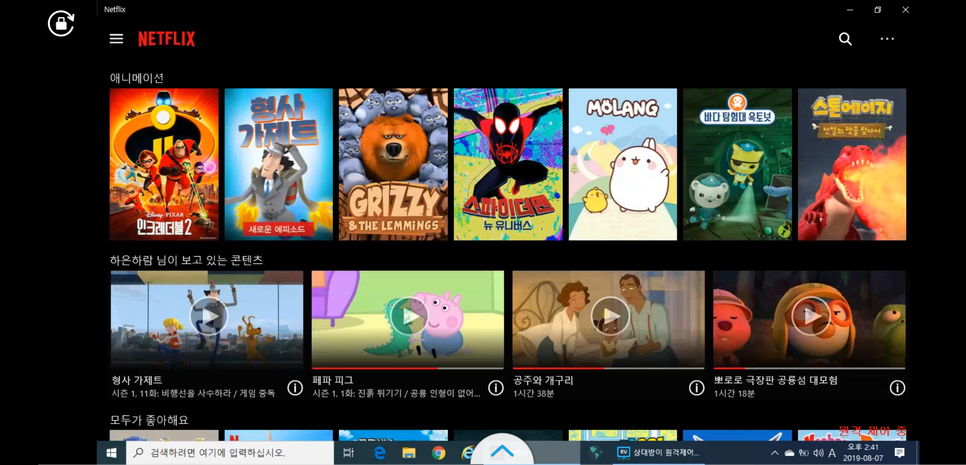Screen dimensions: 966x465
Task: Click the Netflix logo
Action: click(166, 39)
